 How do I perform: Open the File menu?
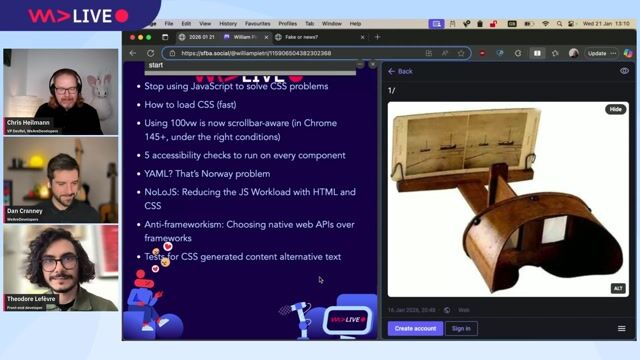point(169,24)
